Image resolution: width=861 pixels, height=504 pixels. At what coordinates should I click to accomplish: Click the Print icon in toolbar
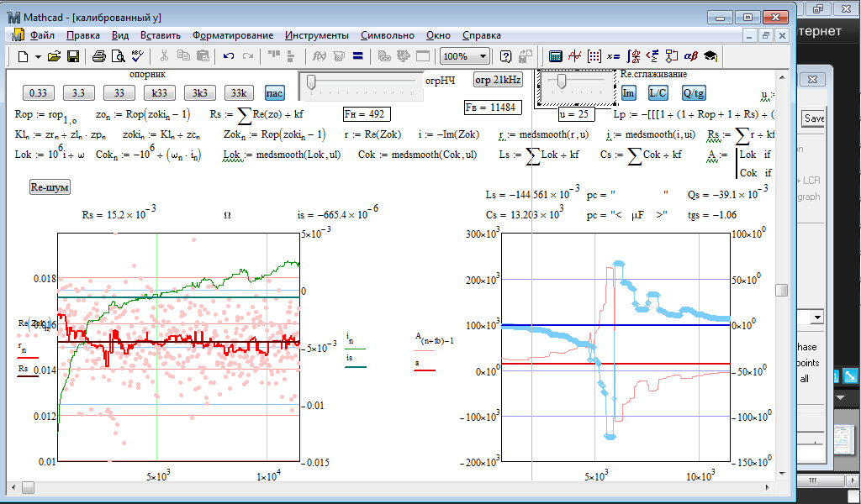(98, 56)
